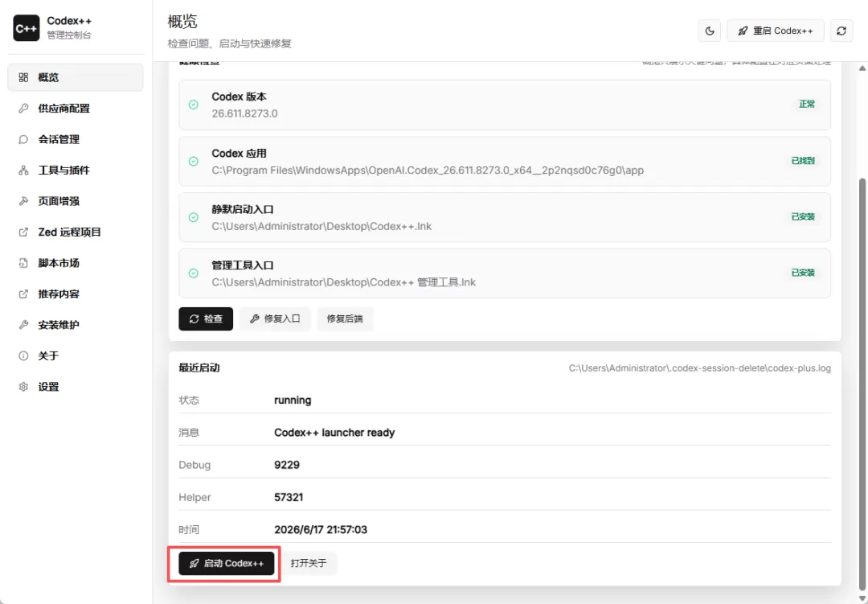Viewport: 868px width, 604px height.
Task: Click the refresh icon in 检查 button
Action: point(194,318)
